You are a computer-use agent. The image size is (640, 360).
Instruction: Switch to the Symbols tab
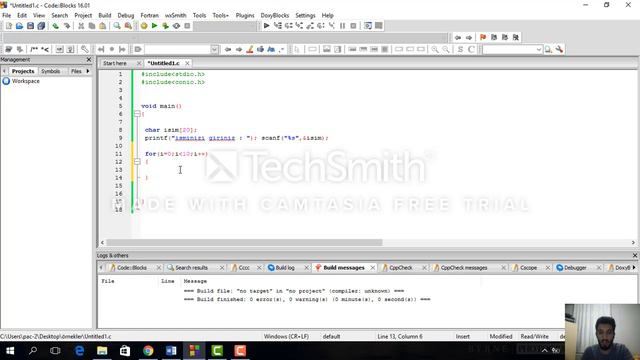(x=51, y=71)
